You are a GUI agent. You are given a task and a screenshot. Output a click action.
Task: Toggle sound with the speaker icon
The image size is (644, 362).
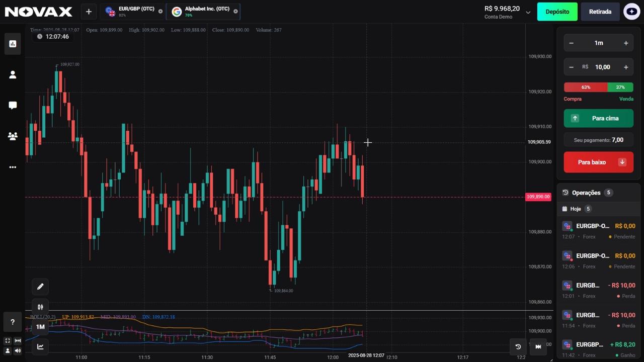18,351
